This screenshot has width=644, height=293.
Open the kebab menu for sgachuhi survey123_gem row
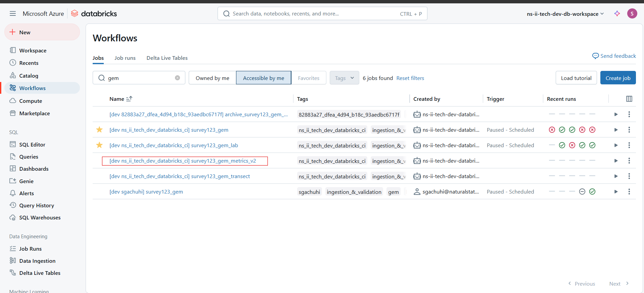629,192
